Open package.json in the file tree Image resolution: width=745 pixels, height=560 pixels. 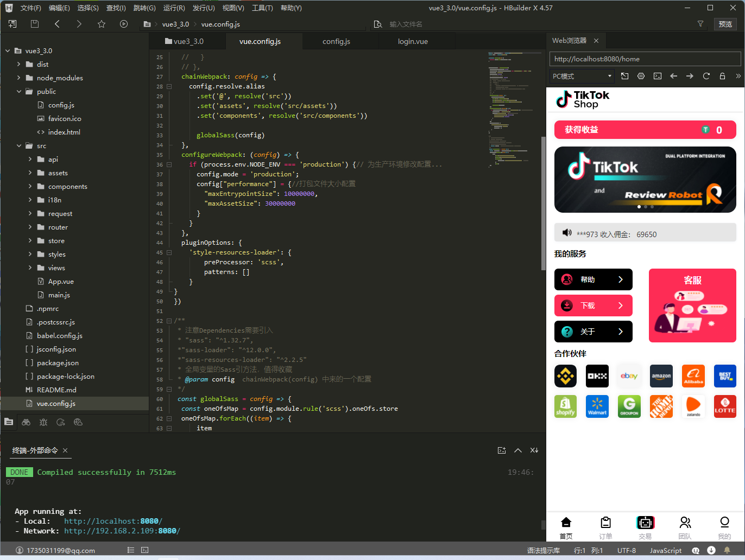tap(58, 363)
